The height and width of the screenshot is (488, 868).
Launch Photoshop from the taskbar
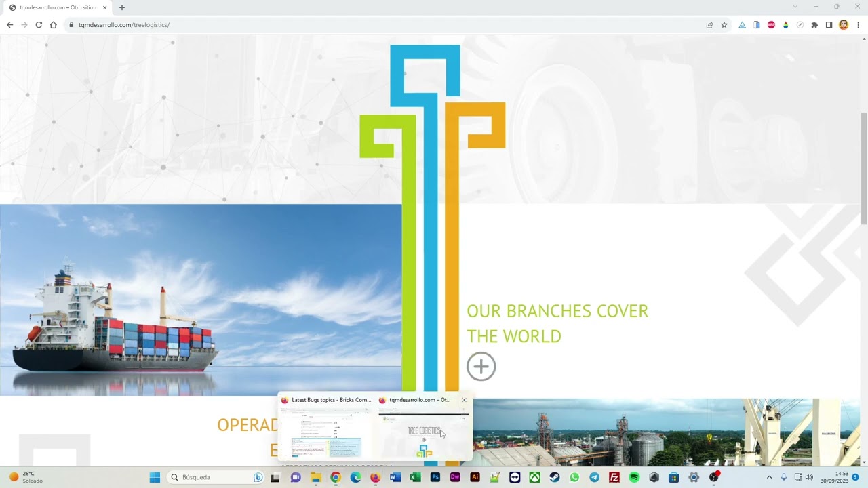tap(435, 477)
